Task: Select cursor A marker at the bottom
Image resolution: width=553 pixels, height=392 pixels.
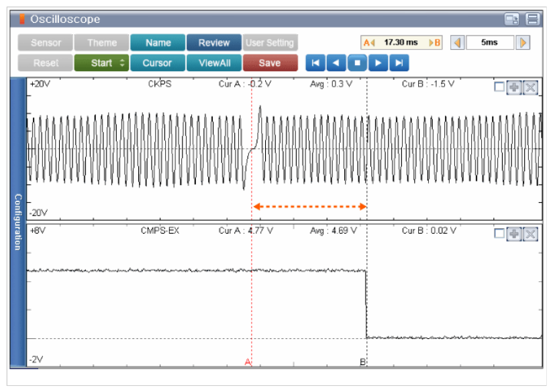Action: coord(248,362)
